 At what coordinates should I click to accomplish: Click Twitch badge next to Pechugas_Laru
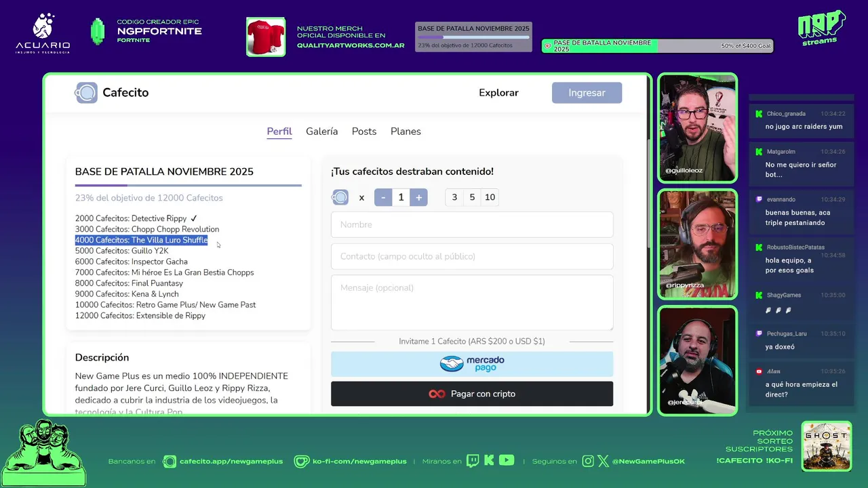point(759,333)
